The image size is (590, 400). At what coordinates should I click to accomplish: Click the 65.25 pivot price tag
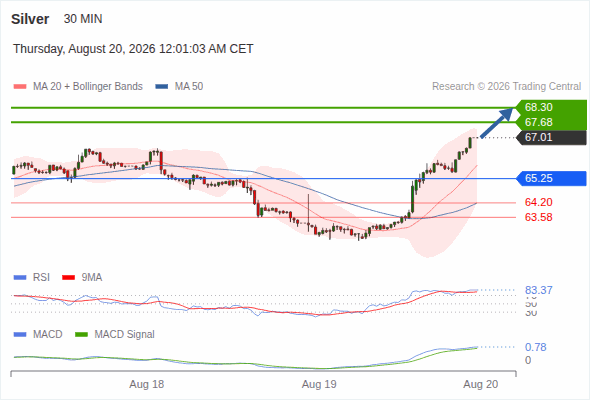(x=551, y=178)
